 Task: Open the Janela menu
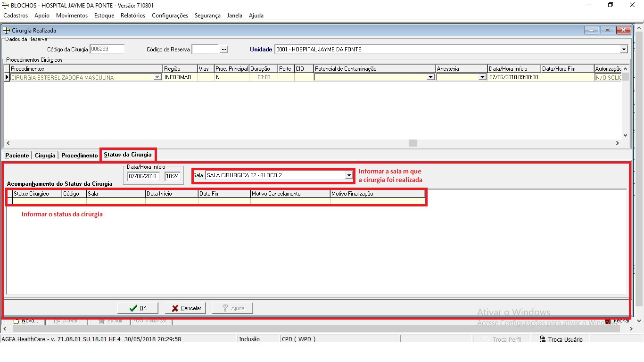235,16
